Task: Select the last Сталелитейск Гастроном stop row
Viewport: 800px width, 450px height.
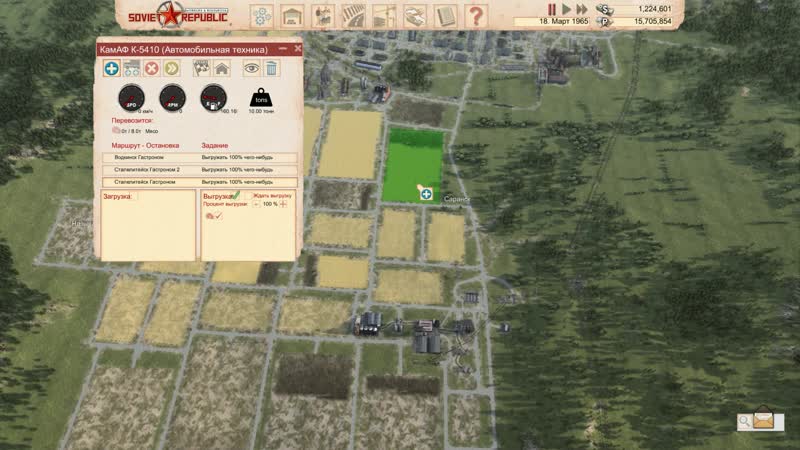Action: click(200, 182)
